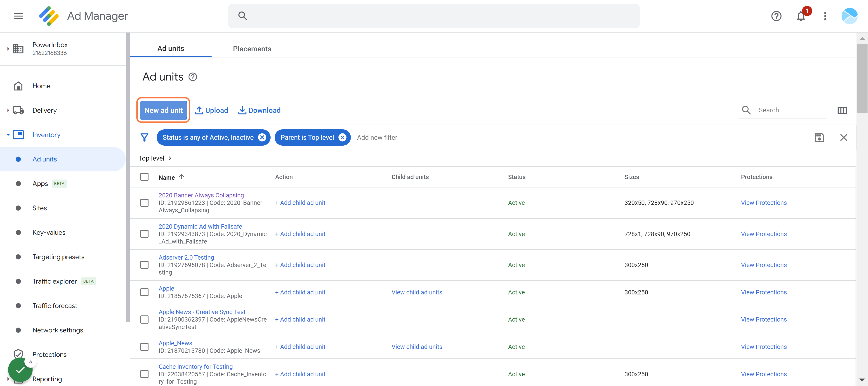Remove the Status is any of Active filter
The width and height of the screenshot is (868, 386).
262,137
